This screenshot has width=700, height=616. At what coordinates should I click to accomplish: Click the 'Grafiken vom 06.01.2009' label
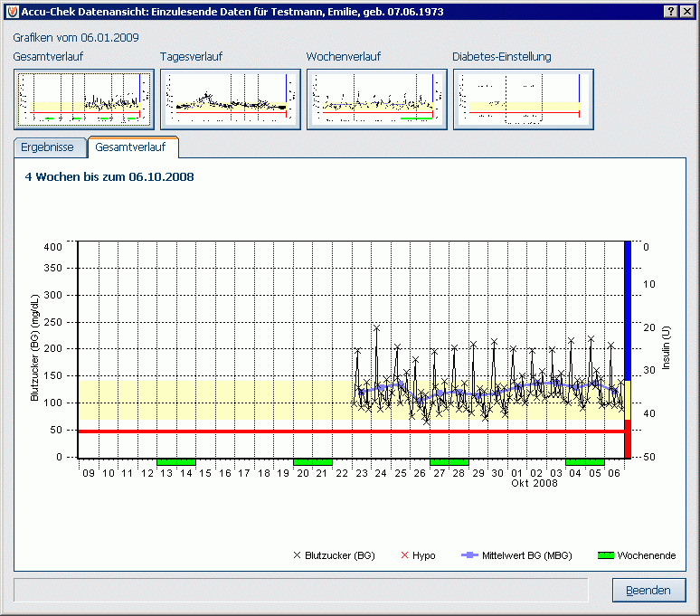click(76, 37)
